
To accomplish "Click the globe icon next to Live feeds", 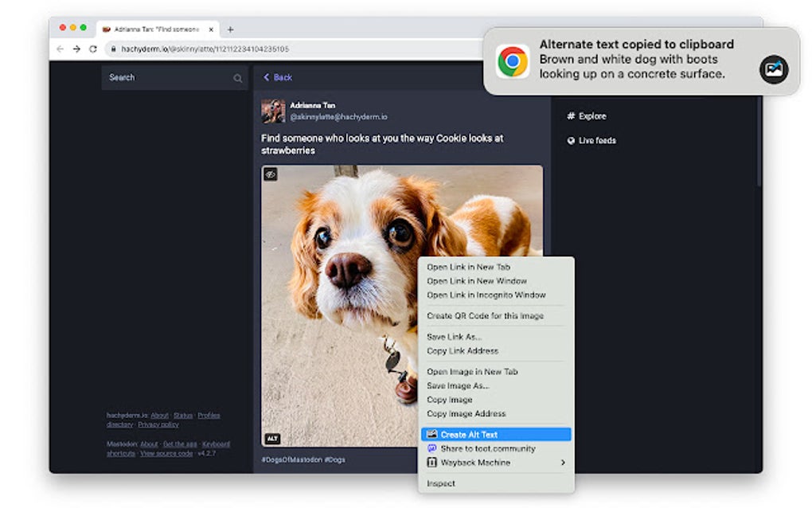I will (x=571, y=140).
